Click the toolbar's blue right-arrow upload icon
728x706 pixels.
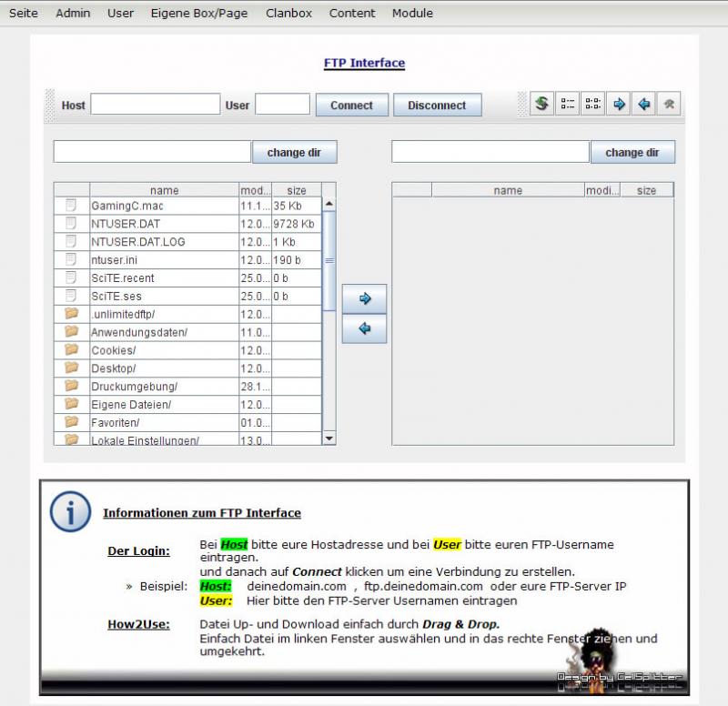click(619, 104)
